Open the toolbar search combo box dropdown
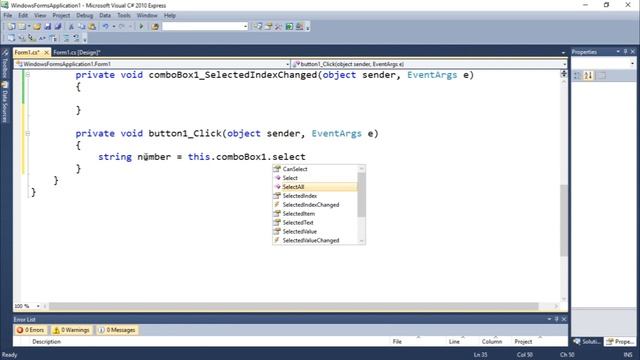Screen dimensions: 640x360 (245, 27)
